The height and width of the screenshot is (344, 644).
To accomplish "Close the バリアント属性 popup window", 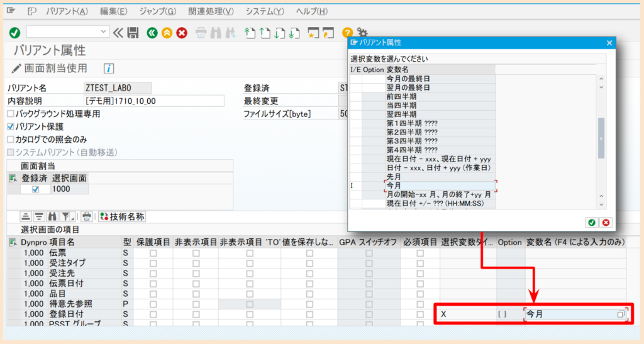I will click(609, 43).
